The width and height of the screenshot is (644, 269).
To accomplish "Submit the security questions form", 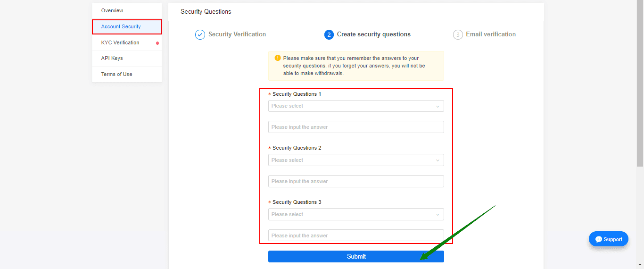I will [356, 257].
